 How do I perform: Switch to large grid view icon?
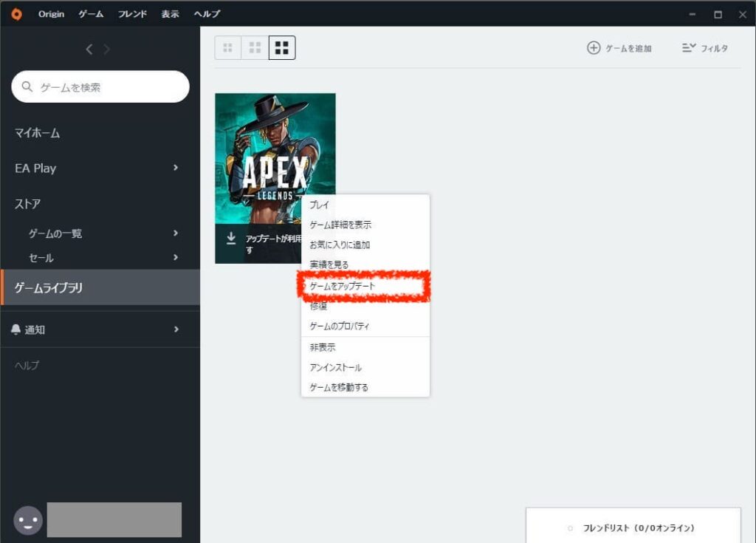pos(282,48)
